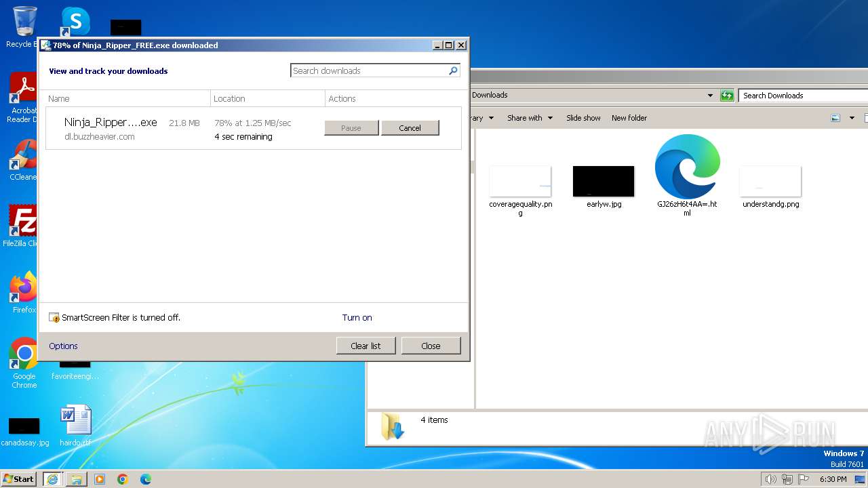868x488 pixels.
Task: Click the volume speaker tray icon
Action: click(770, 479)
